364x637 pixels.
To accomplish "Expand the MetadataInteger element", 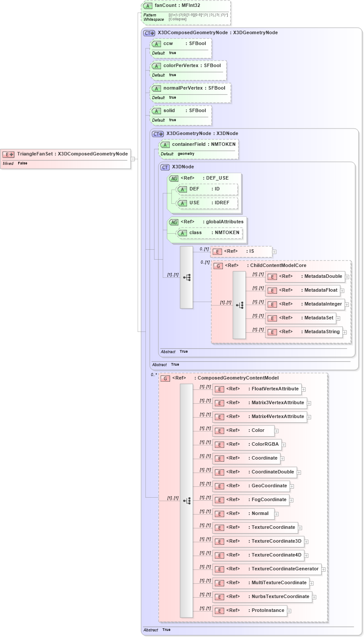I will (x=347, y=305).
